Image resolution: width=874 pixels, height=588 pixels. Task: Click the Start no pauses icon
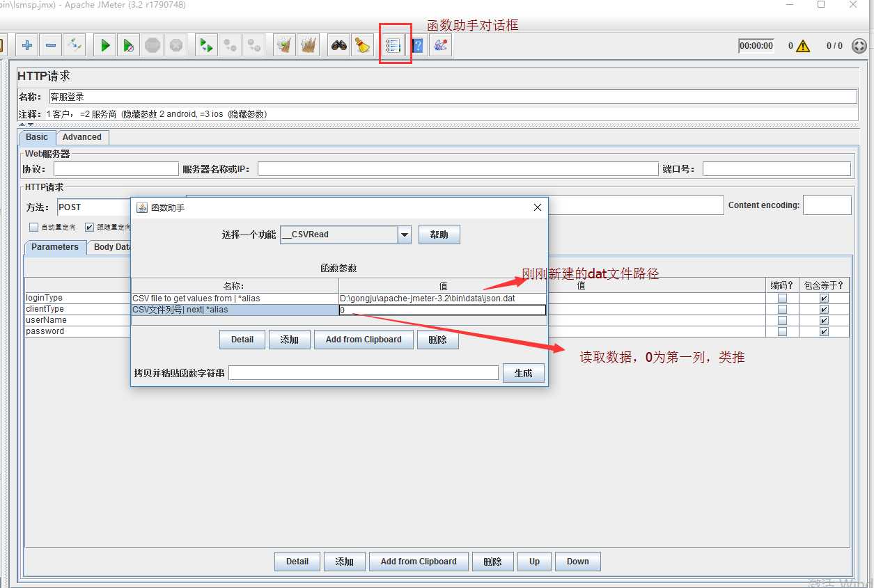128,46
